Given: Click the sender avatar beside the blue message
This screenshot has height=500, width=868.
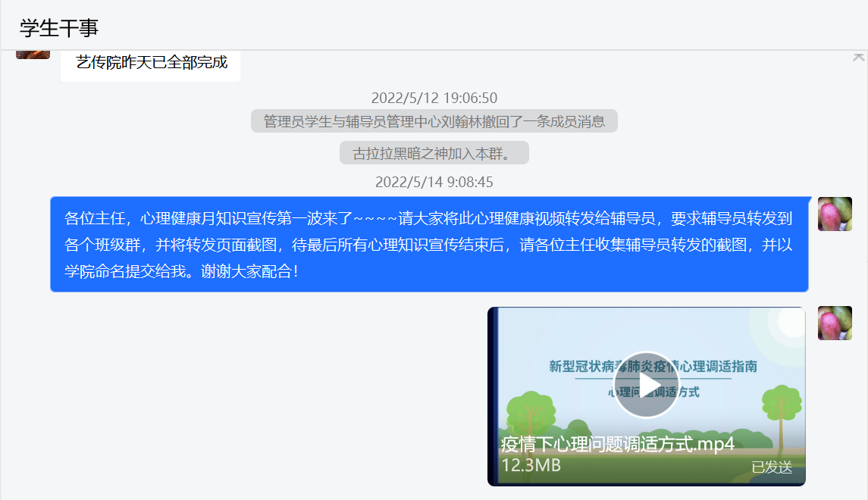Looking at the screenshot, I should pyautogui.click(x=835, y=214).
